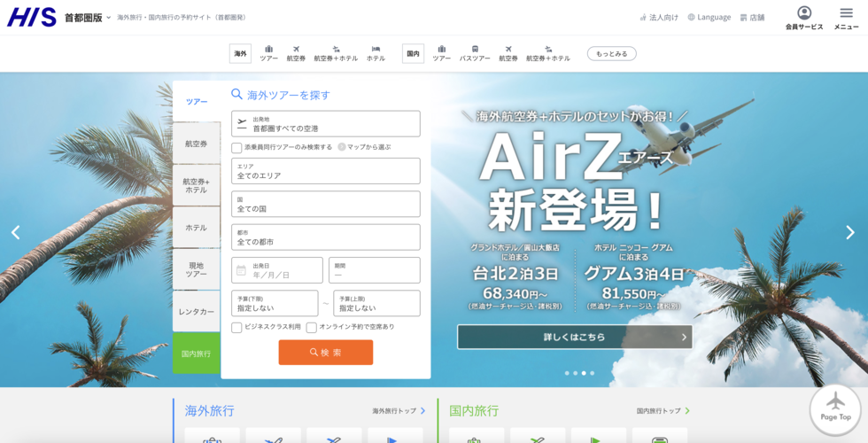Click 詳しくはこちら banner button
868x443 pixels.
pyautogui.click(x=575, y=337)
